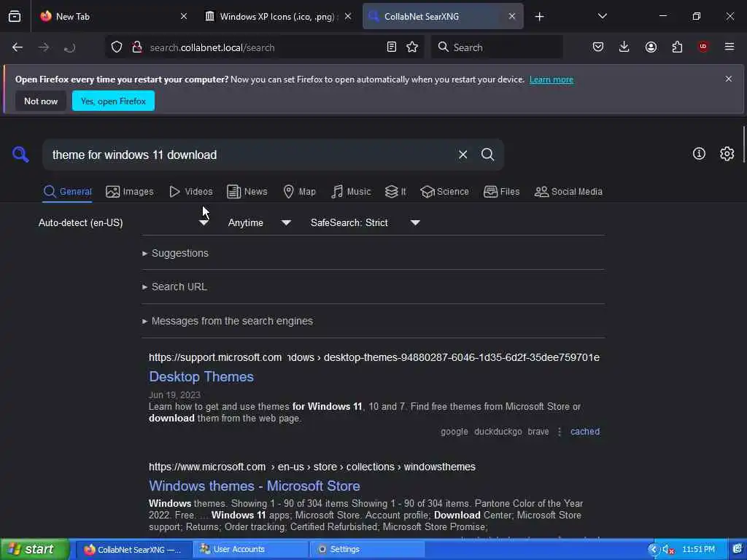Dismiss the Firefox startup notification bar
The height and width of the screenshot is (560, 747).
[x=729, y=79]
